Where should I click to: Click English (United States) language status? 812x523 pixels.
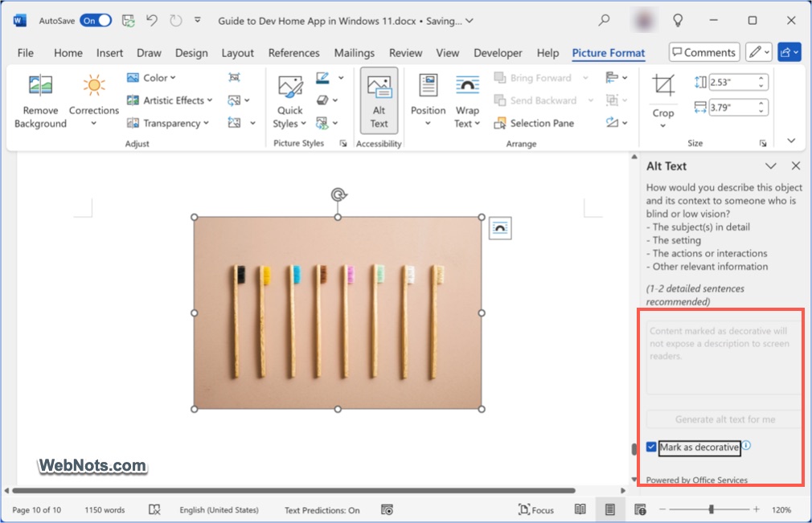(x=219, y=510)
